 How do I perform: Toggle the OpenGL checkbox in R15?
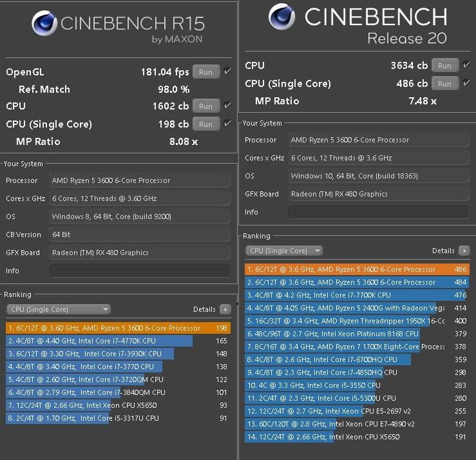(x=227, y=72)
